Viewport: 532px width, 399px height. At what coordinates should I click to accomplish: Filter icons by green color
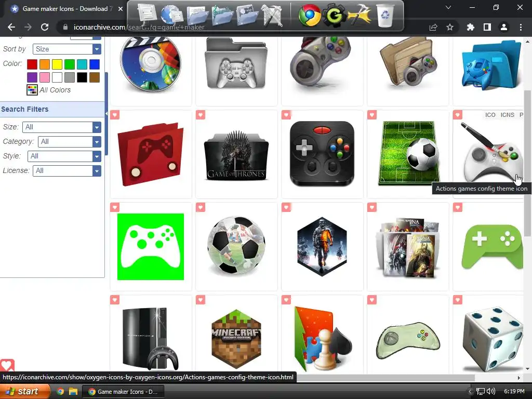pos(70,64)
